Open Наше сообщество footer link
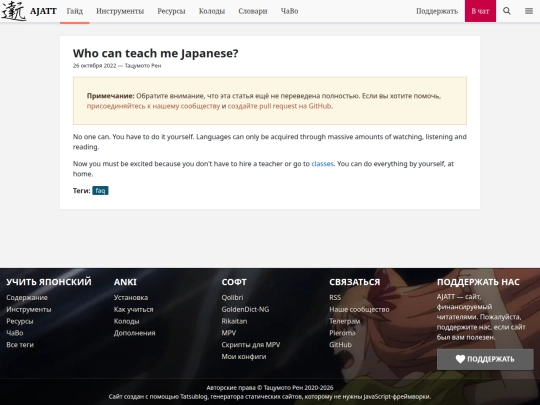This screenshot has width=540, height=405. pos(359,309)
